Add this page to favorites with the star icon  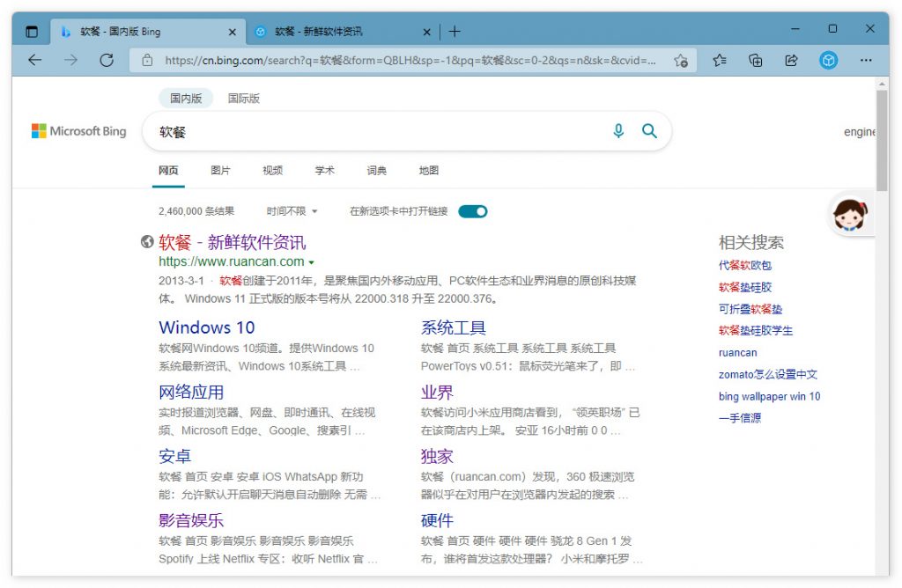coord(680,61)
